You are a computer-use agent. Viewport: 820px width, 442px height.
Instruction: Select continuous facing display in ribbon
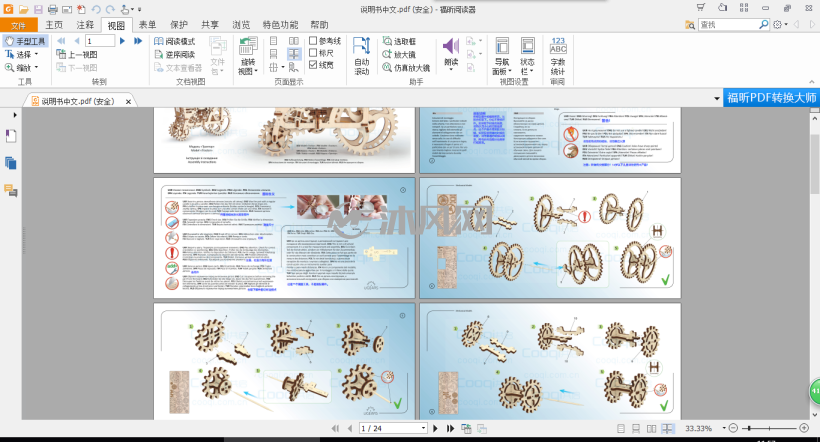[294, 54]
